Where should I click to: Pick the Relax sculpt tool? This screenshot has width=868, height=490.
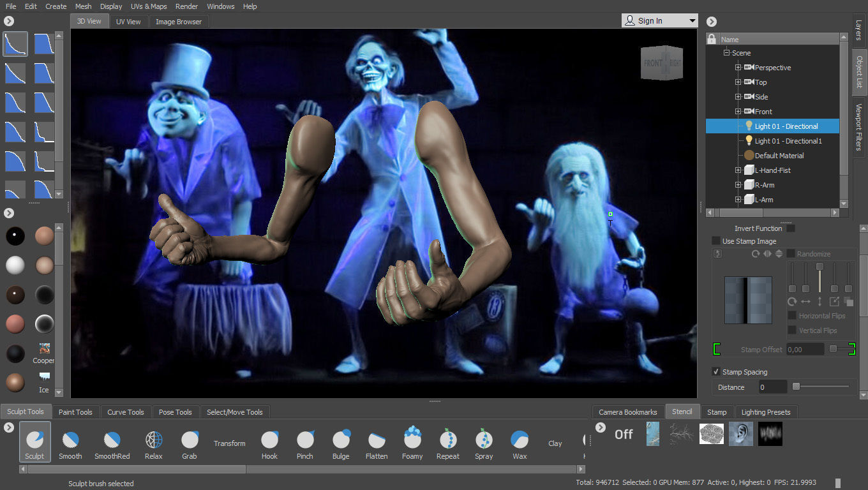click(x=154, y=444)
